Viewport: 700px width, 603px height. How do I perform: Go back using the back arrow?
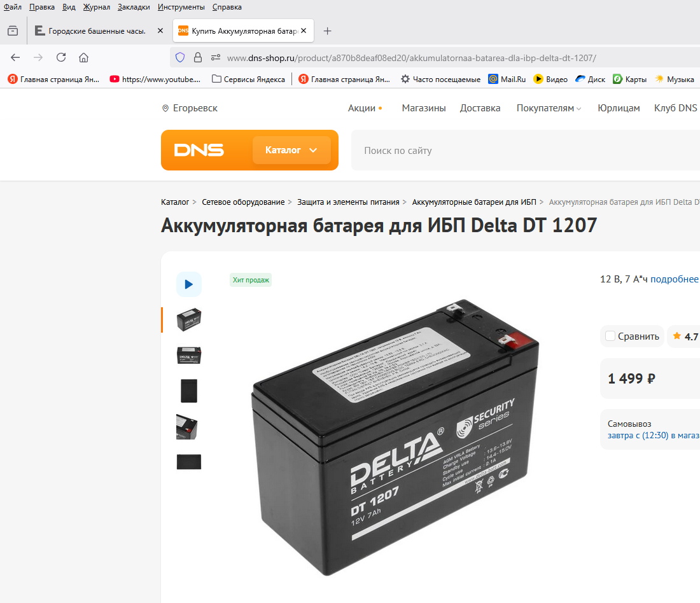click(x=15, y=57)
